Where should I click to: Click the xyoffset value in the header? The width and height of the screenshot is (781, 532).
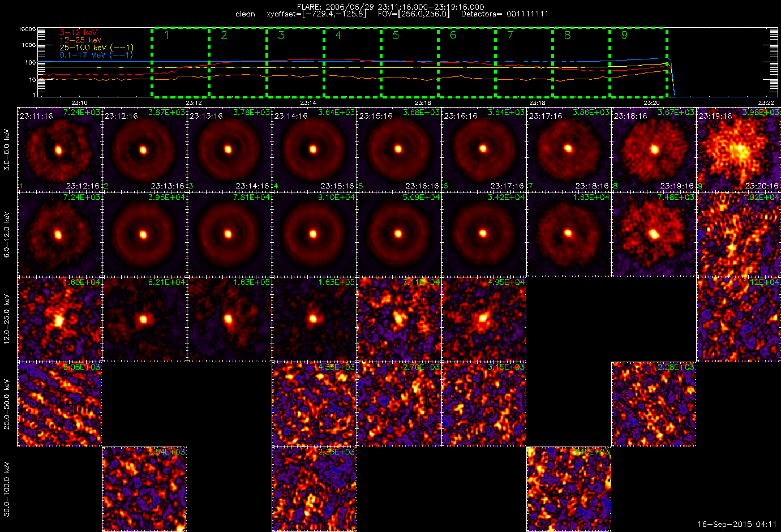(x=316, y=14)
